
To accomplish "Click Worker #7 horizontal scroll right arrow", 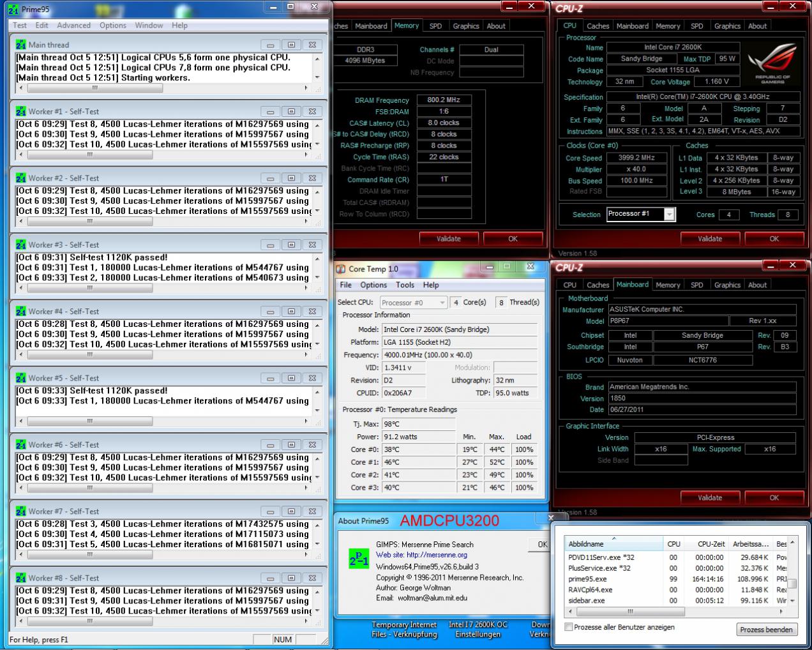I will (x=306, y=554).
